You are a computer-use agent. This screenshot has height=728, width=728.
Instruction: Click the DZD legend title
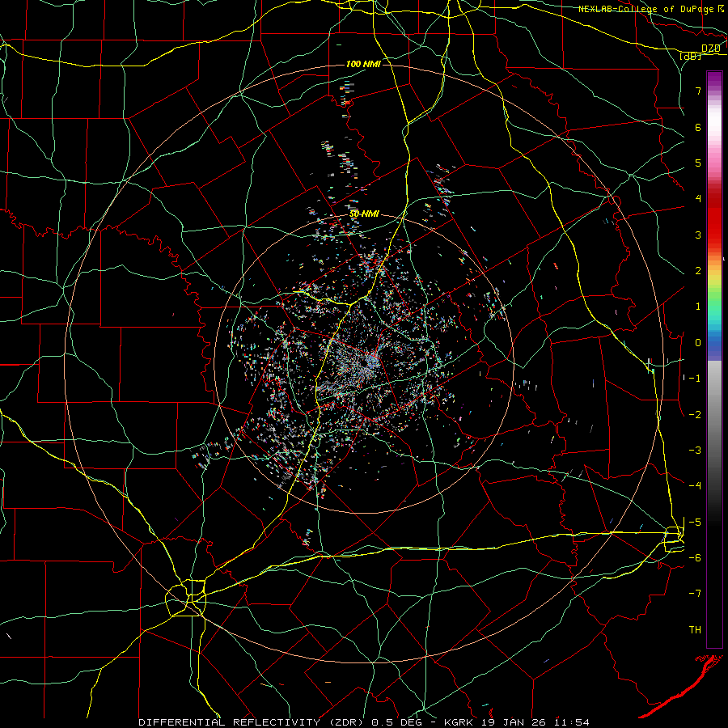click(711, 49)
